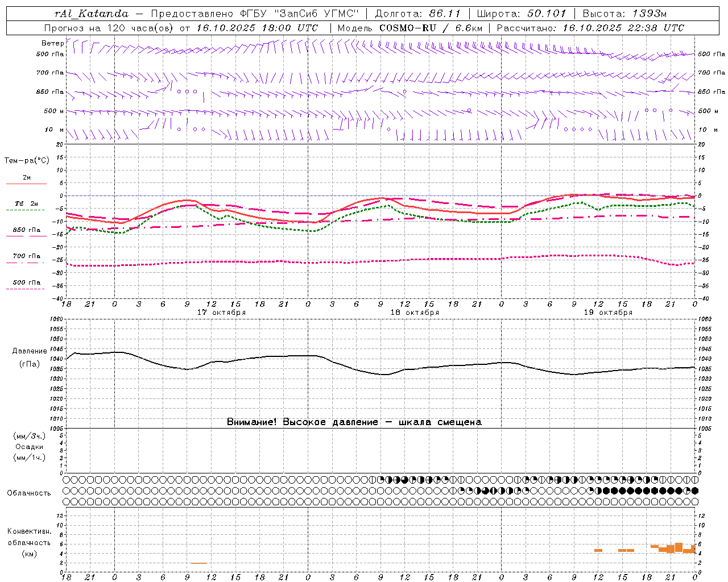Click the (мм/1ч.) precipitation unit label
The image size is (728, 582).
pyautogui.click(x=30, y=458)
